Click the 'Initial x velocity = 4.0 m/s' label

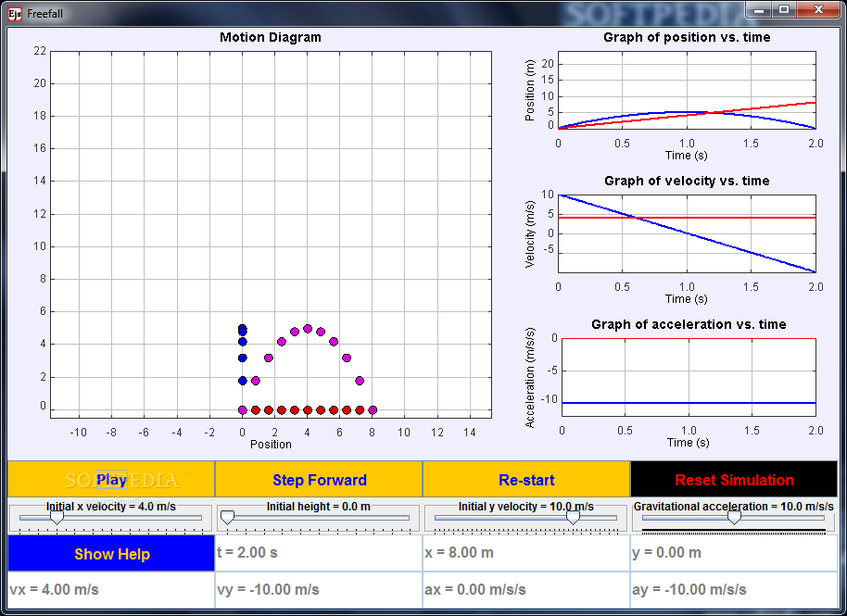(110, 507)
